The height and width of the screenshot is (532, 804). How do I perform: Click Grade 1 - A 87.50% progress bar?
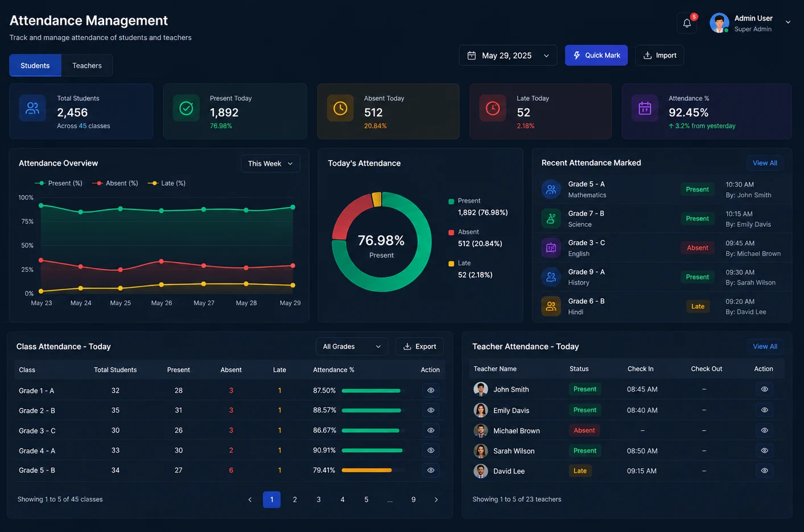(374, 390)
